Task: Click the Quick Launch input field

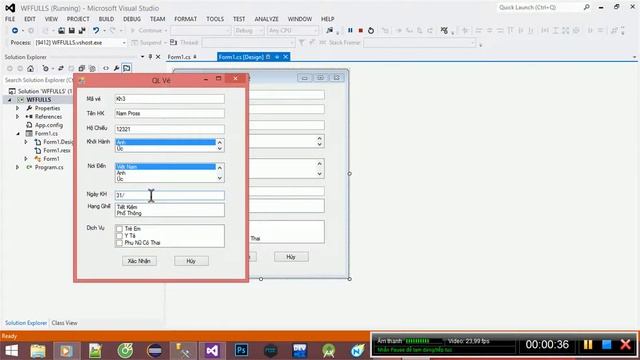Action: click(x=540, y=7)
